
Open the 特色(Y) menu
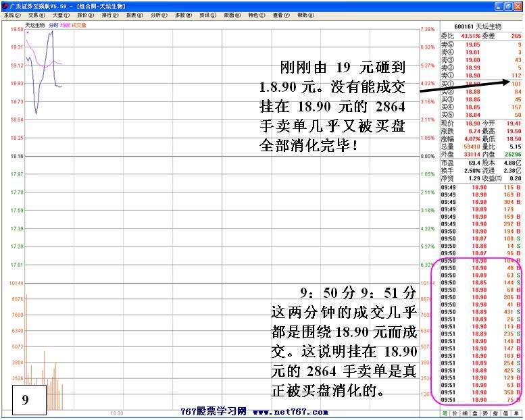coord(255,14)
